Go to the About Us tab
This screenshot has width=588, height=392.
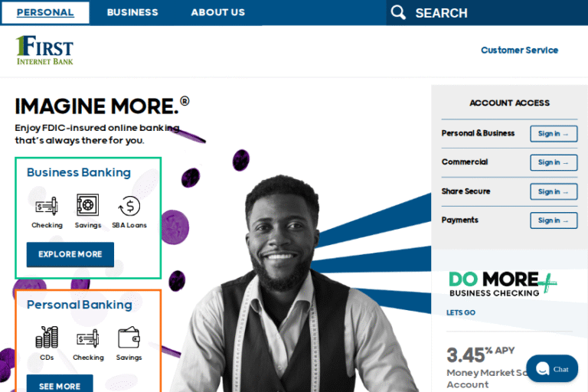click(218, 12)
